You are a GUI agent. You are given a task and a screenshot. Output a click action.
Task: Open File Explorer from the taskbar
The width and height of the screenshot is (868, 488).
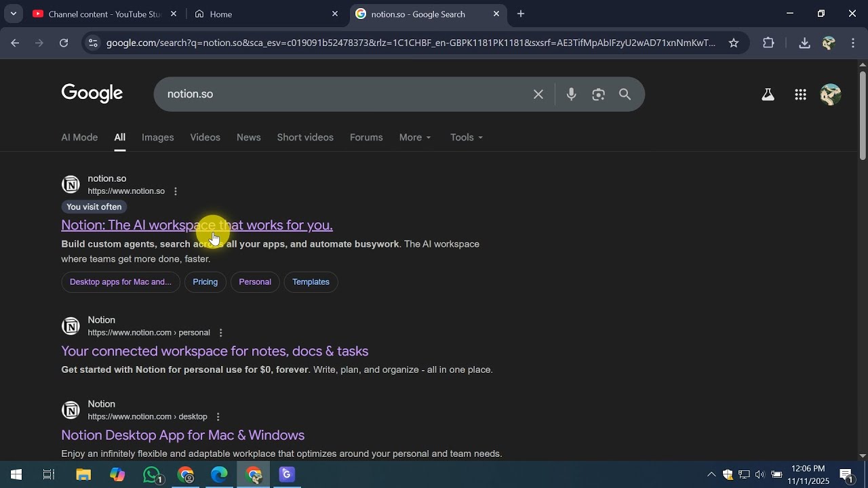(x=83, y=474)
